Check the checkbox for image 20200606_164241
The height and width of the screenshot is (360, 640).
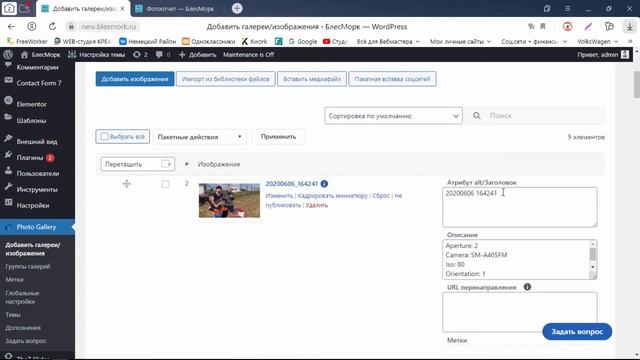point(165,184)
